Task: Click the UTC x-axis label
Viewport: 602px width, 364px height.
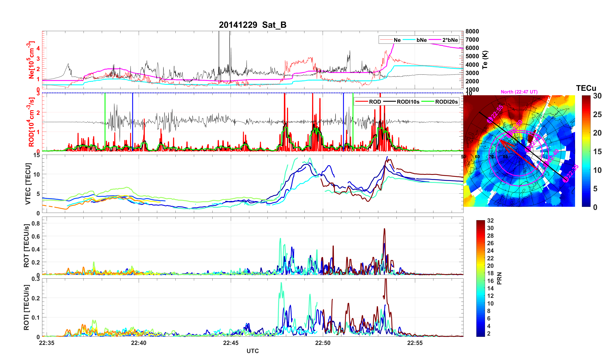Action: click(x=252, y=351)
